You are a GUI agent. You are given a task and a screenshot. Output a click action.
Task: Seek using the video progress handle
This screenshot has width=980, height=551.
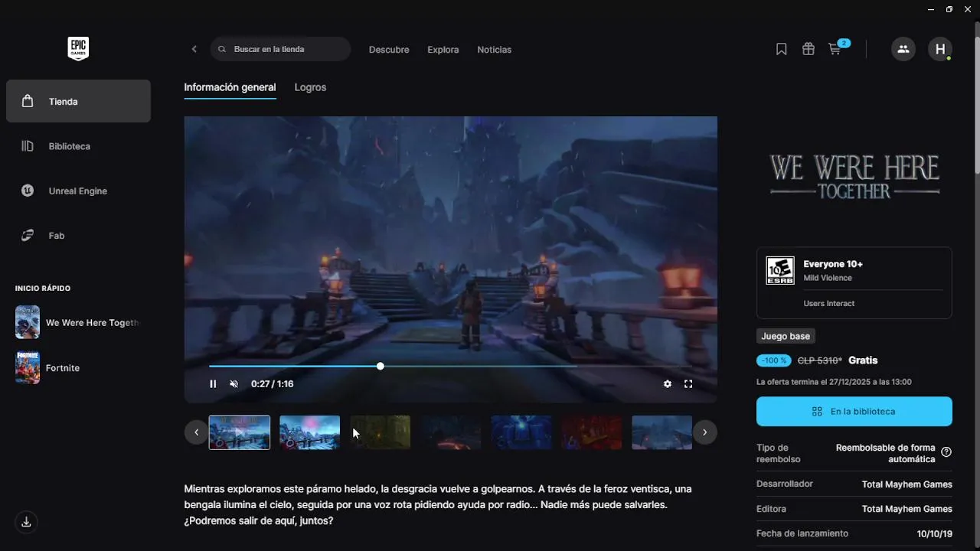(x=381, y=366)
